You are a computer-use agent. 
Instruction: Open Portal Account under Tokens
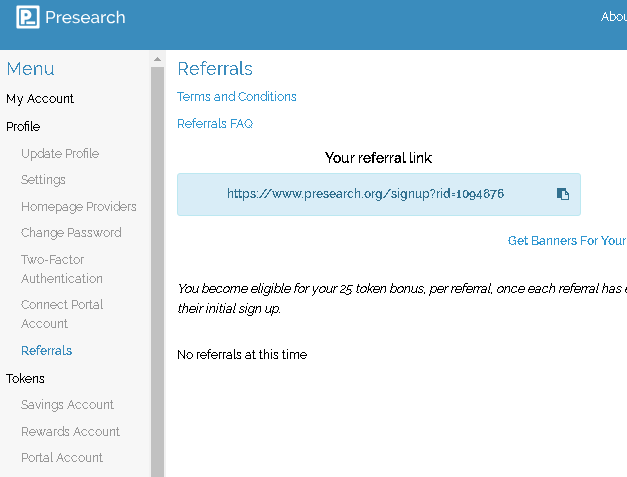62,458
